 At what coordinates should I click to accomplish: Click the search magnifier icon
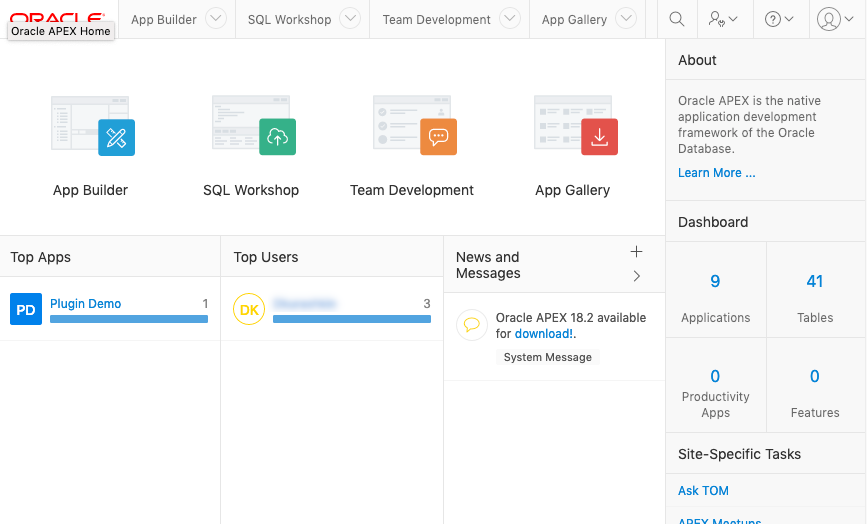677,19
